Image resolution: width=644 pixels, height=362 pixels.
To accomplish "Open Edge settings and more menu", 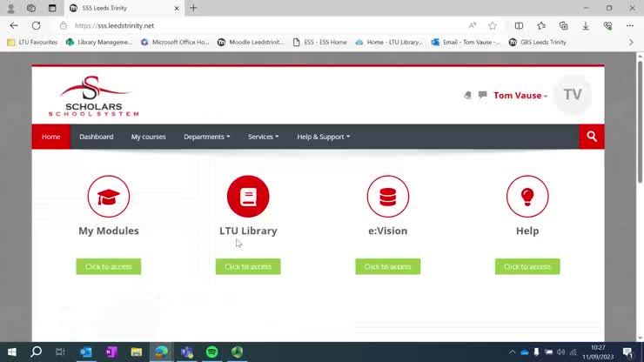I will [629, 25].
